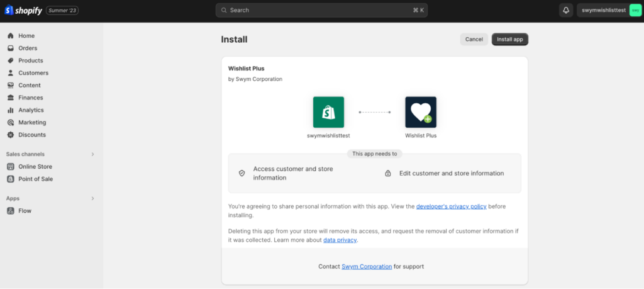Click the Content icon in sidebar
Viewport: 644px width, 289px height.
(11, 85)
